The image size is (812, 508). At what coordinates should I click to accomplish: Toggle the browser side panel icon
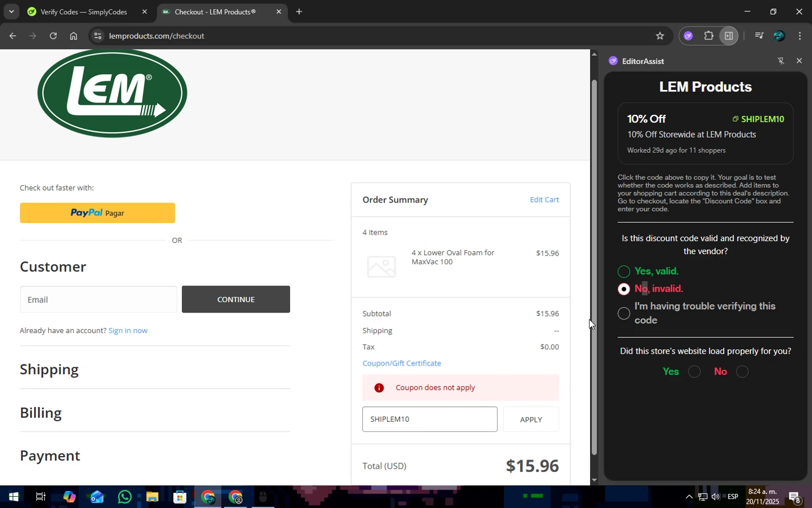[x=729, y=36]
